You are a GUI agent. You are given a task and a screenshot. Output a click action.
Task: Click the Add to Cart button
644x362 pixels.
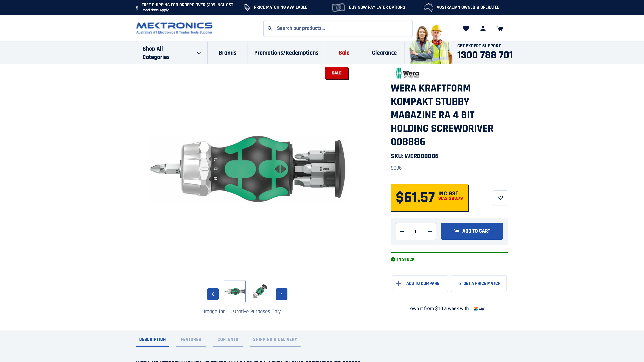pos(472,231)
